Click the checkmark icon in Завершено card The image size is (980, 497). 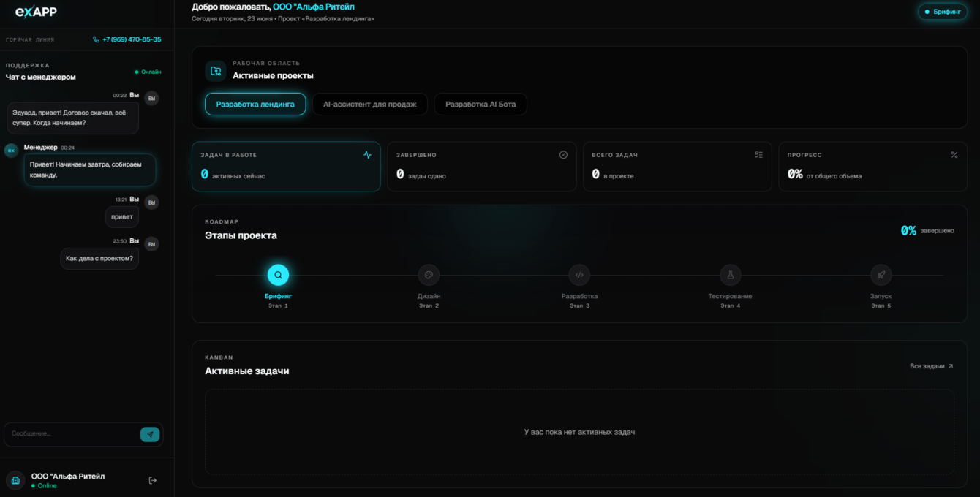tap(563, 155)
